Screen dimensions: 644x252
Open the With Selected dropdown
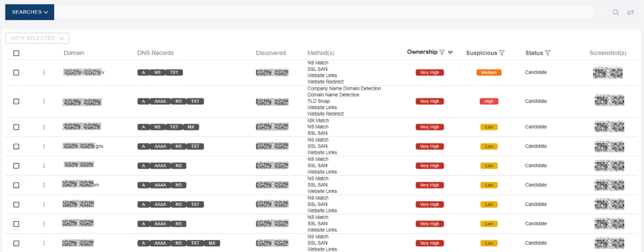37,38
